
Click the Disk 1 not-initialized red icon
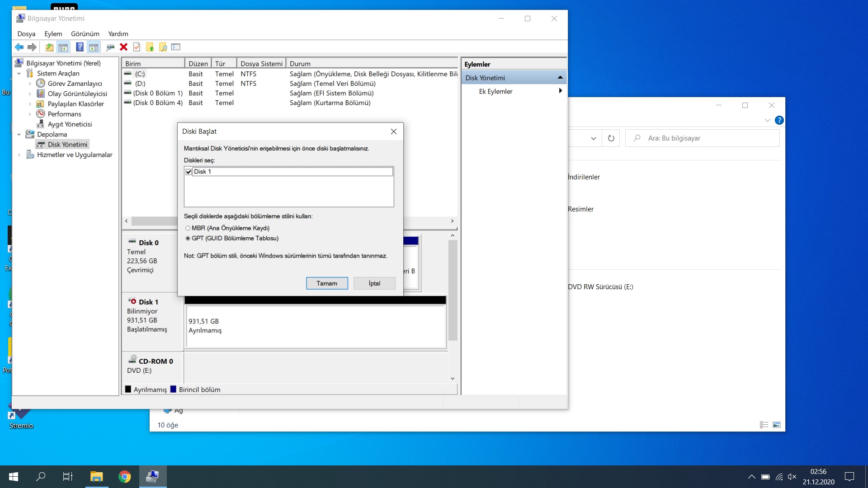point(132,301)
